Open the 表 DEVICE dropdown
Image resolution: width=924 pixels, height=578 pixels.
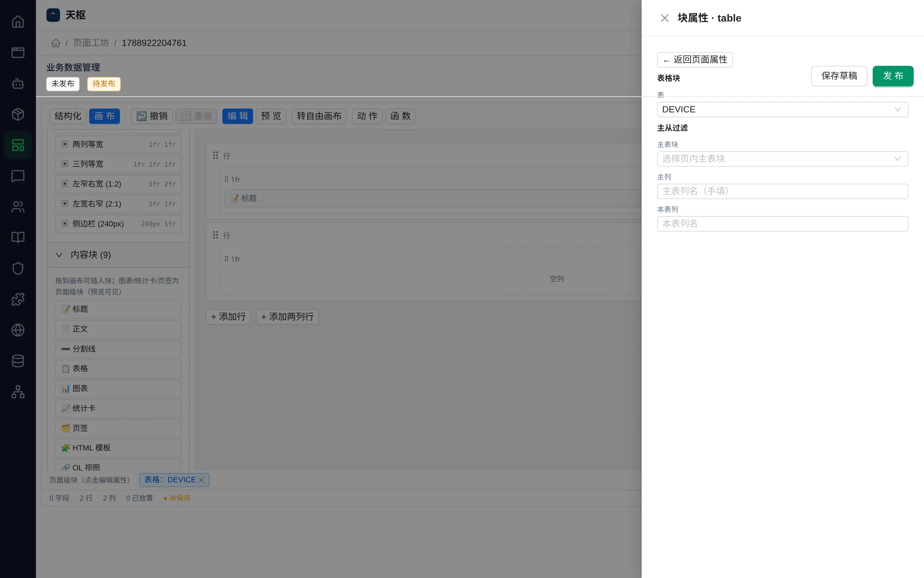click(782, 110)
